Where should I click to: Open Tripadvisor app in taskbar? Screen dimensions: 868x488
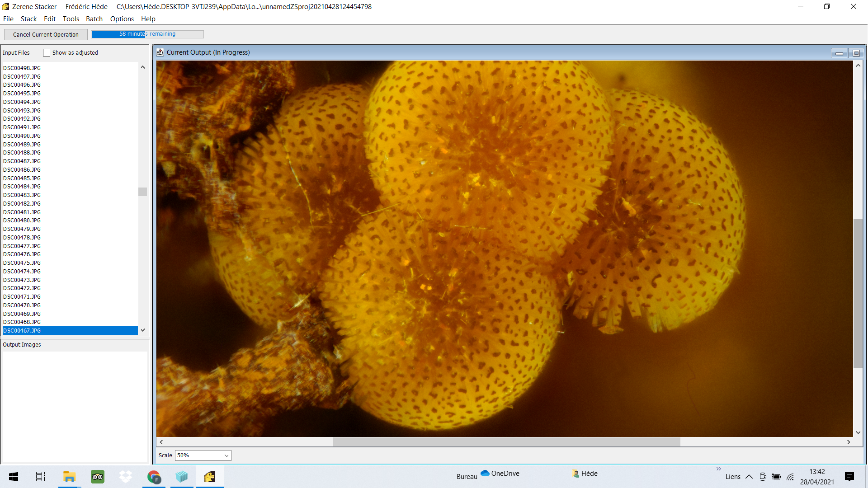click(x=97, y=476)
